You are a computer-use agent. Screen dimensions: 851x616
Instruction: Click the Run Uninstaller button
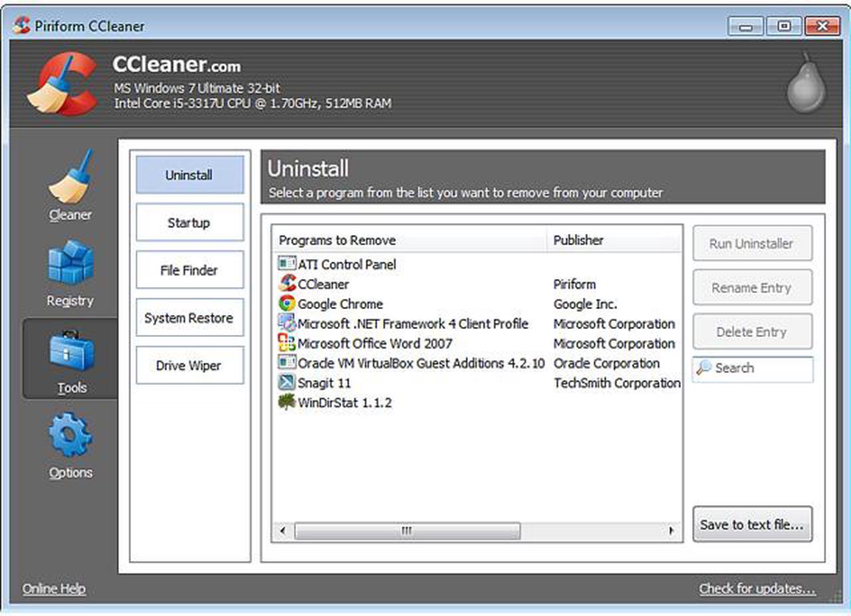tap(752, 243)
